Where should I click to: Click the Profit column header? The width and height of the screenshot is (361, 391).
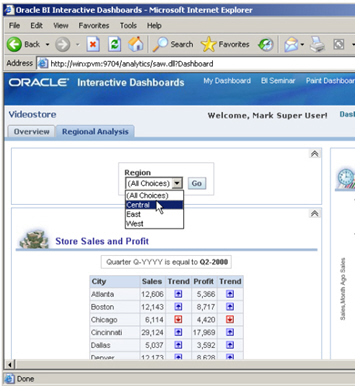[204, 281]
